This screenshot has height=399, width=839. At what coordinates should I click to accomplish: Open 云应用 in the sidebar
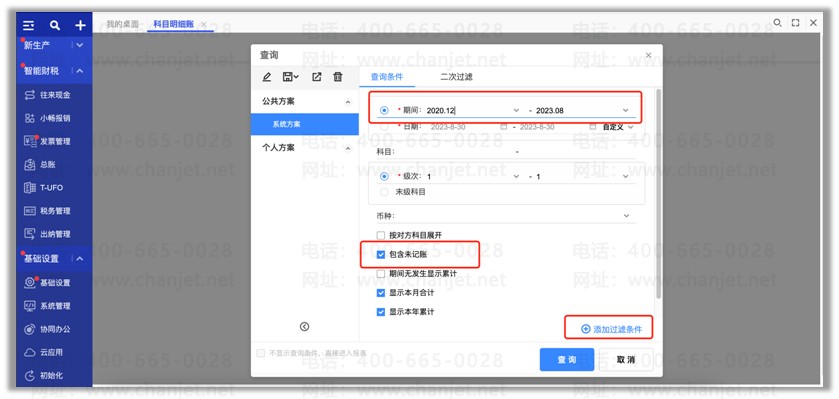coord(44,352)
